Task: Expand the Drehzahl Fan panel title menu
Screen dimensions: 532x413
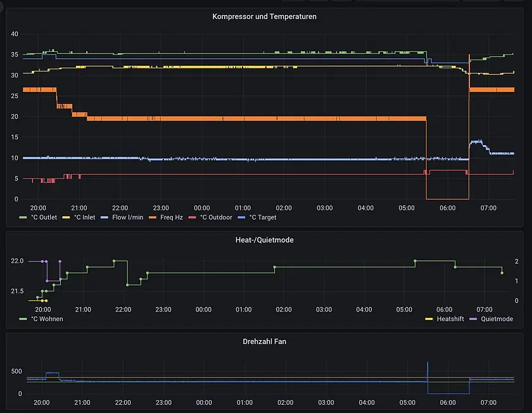Action: [264, 341]
